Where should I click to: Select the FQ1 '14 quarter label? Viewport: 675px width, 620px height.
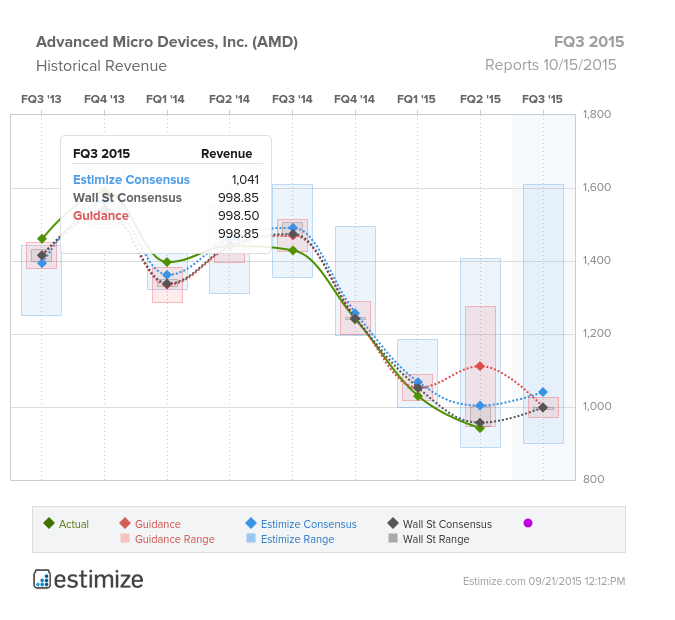point(165,99)
